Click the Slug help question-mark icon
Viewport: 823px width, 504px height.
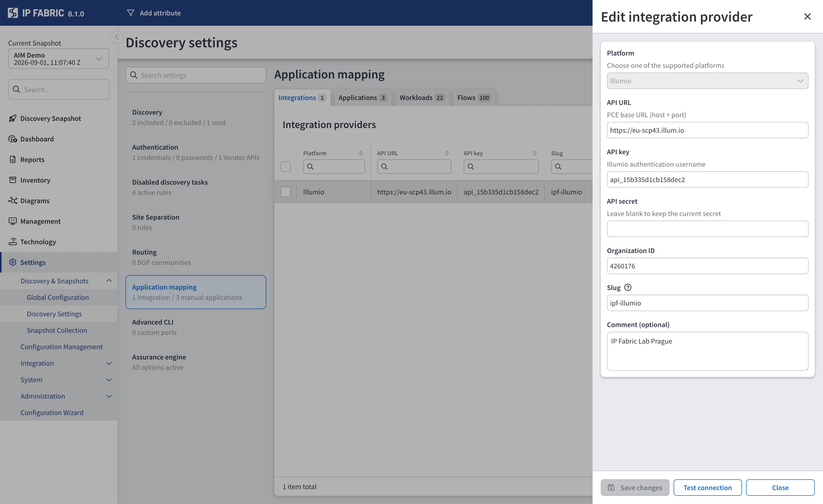click(x=628, y=287)
